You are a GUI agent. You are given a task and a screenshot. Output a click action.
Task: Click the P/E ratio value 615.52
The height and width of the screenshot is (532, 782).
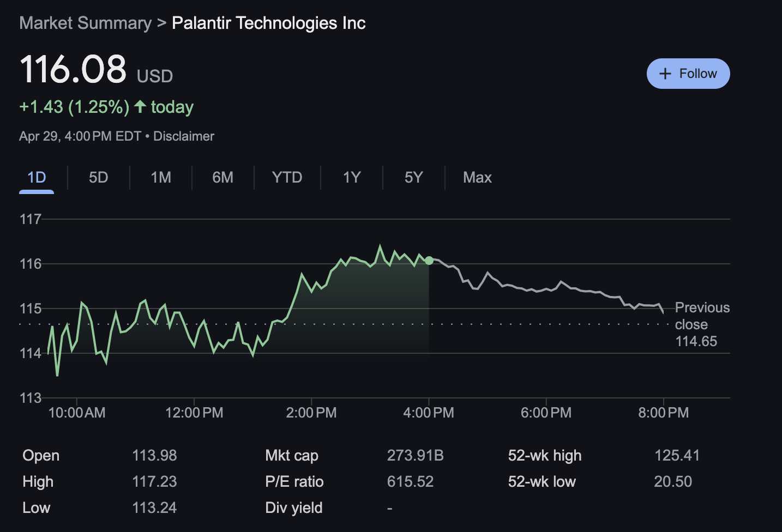[x=410, y=482]
